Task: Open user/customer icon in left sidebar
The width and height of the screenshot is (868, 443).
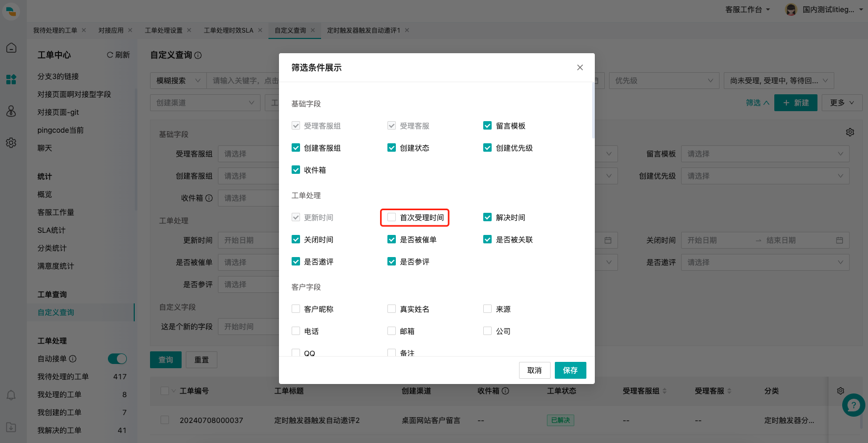Action: click(11, 111)
